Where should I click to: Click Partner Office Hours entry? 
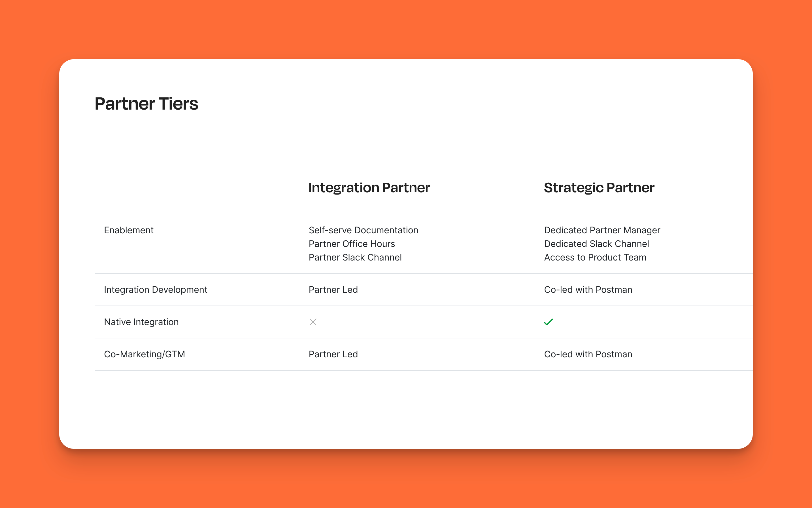(352, 244)
